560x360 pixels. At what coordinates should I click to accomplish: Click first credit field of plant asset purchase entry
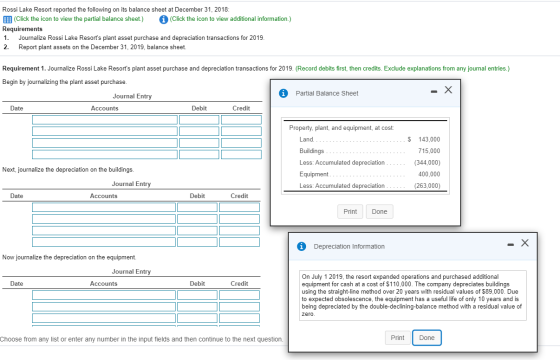click(241, 120)
